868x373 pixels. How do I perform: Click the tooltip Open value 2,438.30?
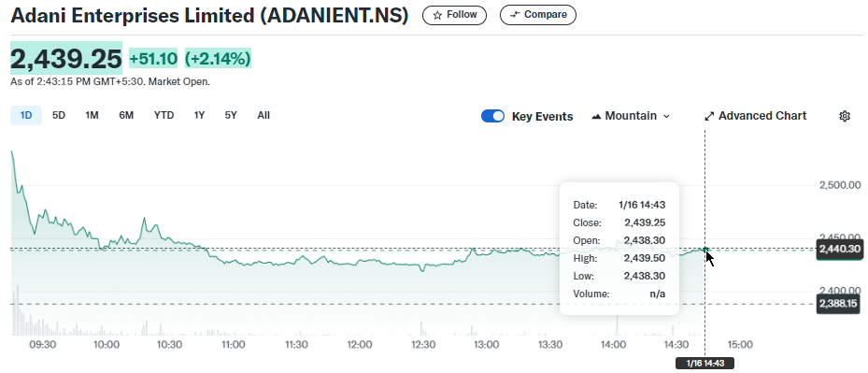[x=645, y=240]
